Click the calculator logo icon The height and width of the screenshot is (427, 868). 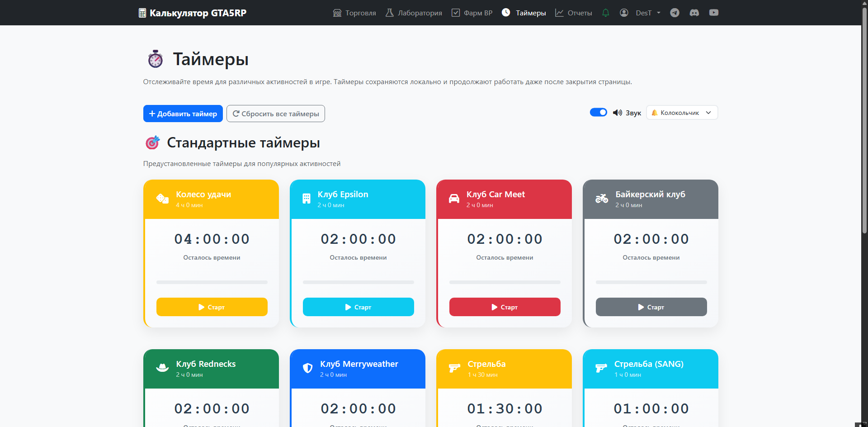click(142, 13)
